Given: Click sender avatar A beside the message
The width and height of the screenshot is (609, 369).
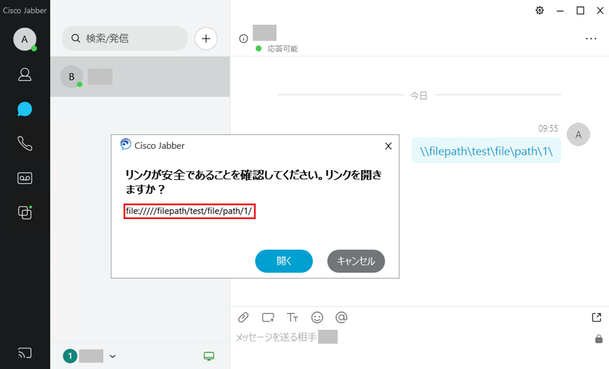Looking at the screenshot, I should point(578,134).
